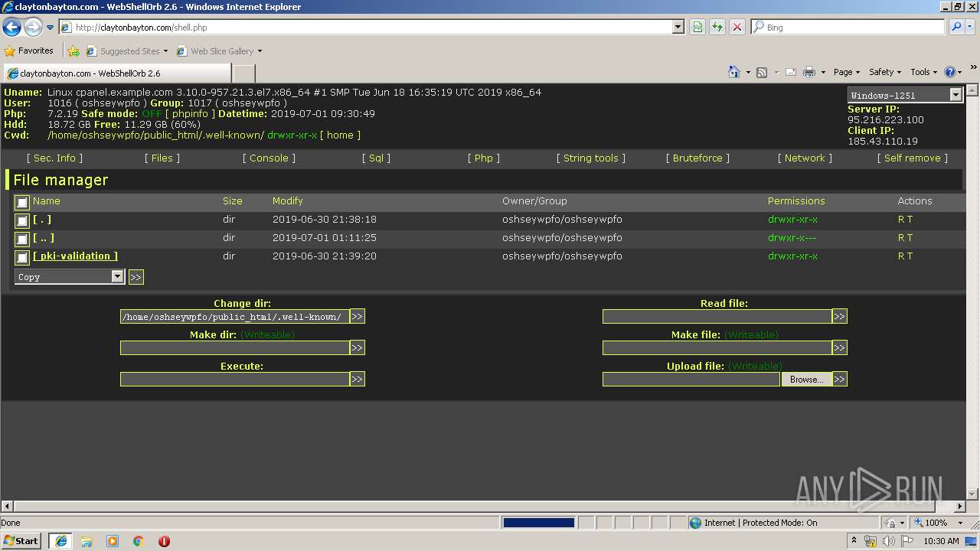Expand the Web Slice Gallery dropdown

[x=260, y=51]
